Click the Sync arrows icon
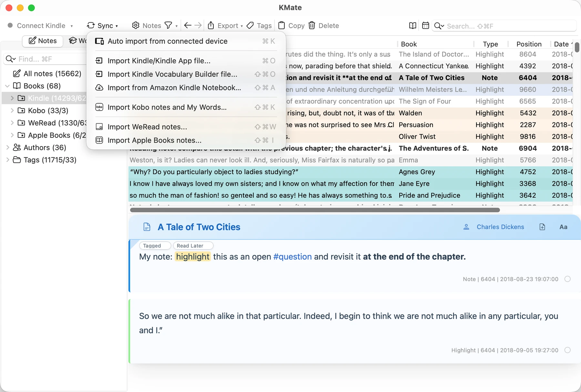This screenshot has height=392, width=581. (91, 25)
